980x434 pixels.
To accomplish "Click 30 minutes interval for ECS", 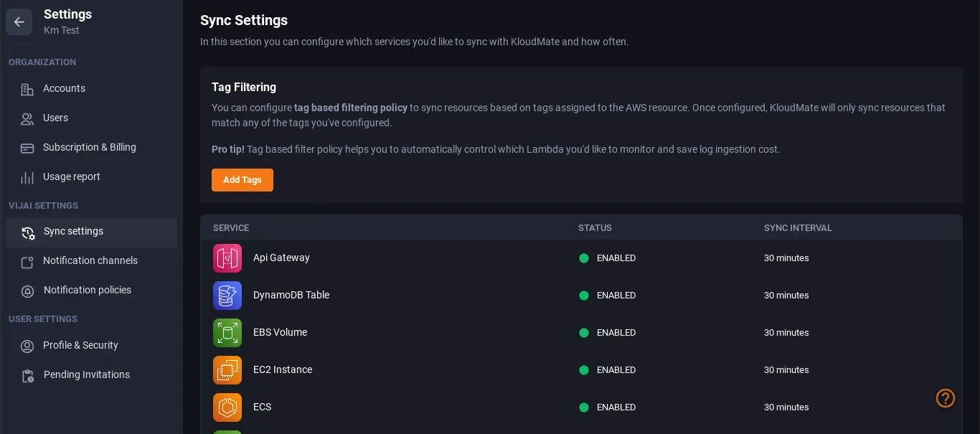I will point(786,407).
